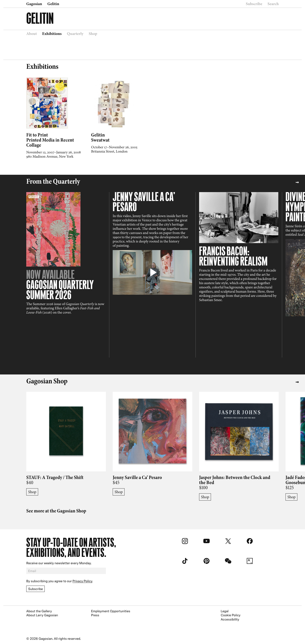Open About the Gallery footer link
Viewport: 305px width, 644px height.
click(x=39, y=611)
